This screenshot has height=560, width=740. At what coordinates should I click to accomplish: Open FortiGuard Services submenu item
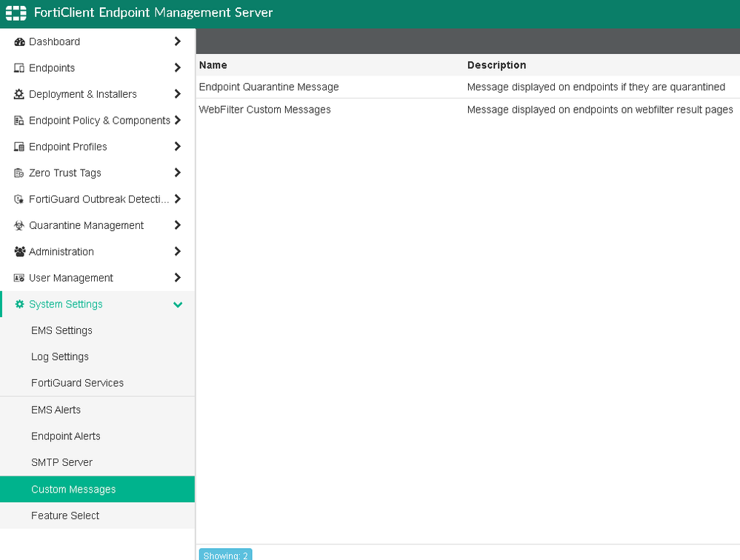coord(97,383)
